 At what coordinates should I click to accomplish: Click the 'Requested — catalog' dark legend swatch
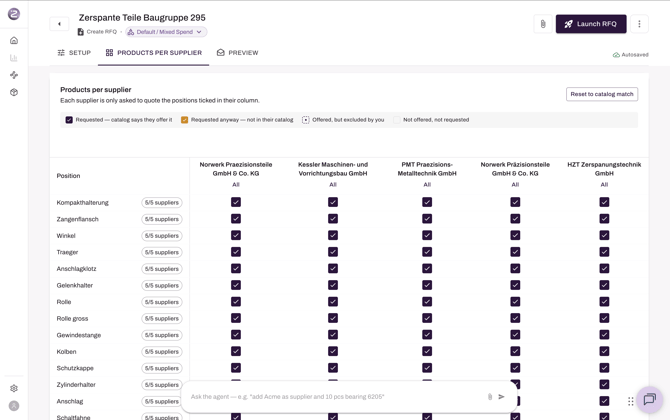click(69, 120)
